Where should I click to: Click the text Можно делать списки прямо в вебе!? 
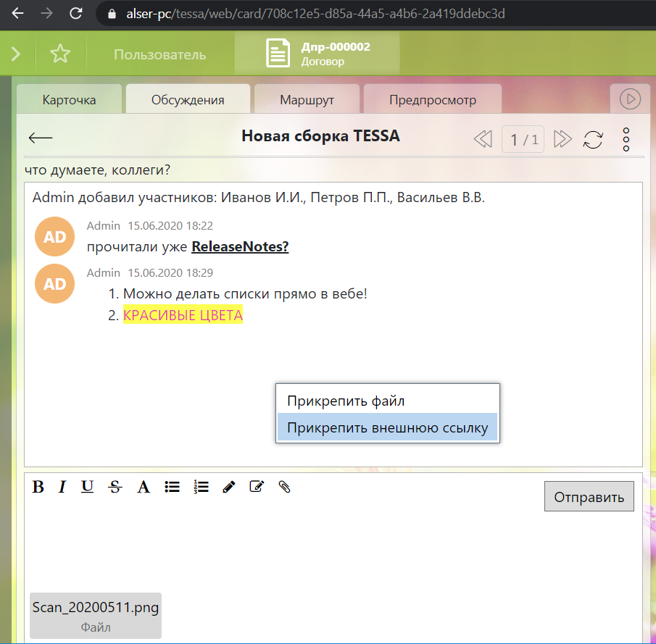(245, 293)
